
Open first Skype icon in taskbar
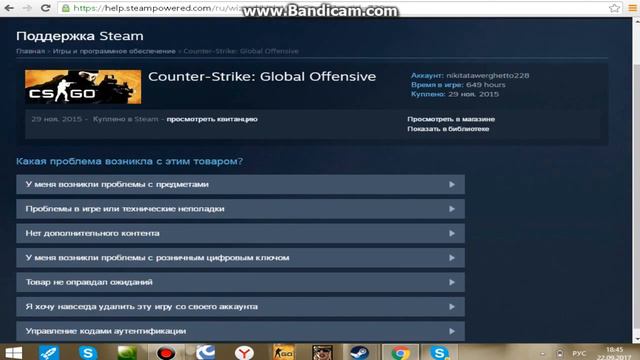(87, 353)
